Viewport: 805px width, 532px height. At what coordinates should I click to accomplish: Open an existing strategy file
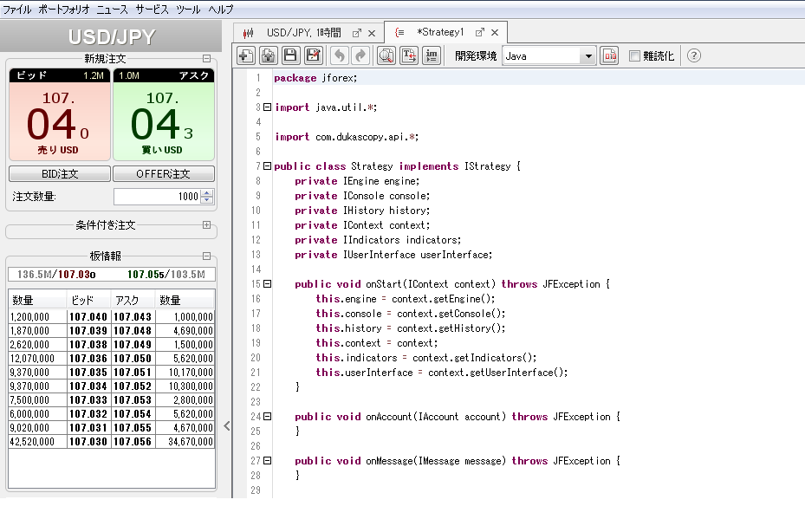(268, 55)
